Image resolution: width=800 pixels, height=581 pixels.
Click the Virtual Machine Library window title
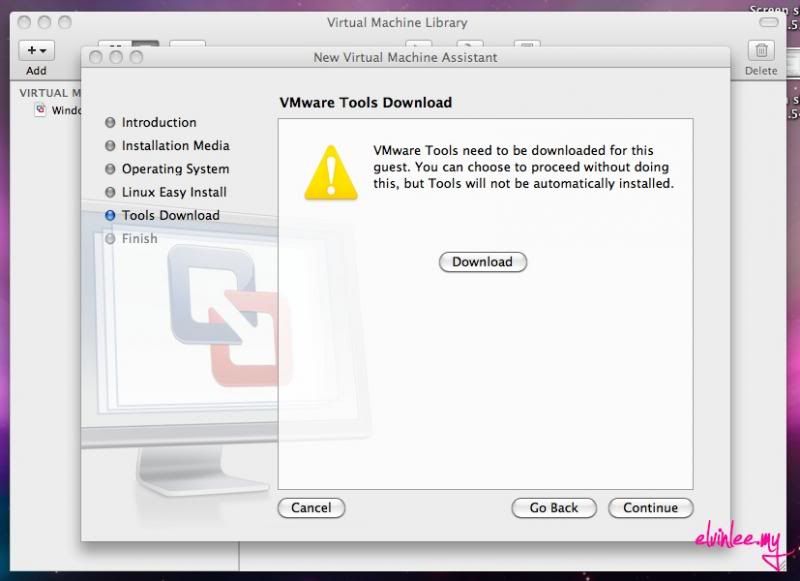[397, 22]
